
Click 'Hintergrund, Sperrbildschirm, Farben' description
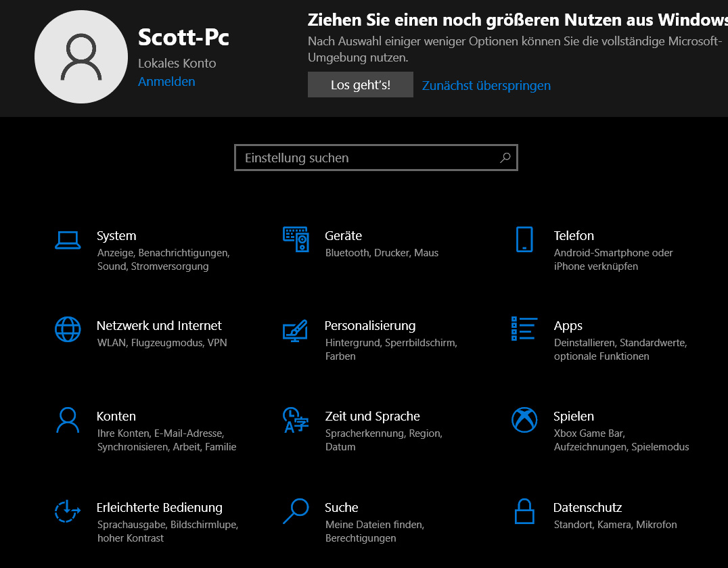tap(391, 350)
